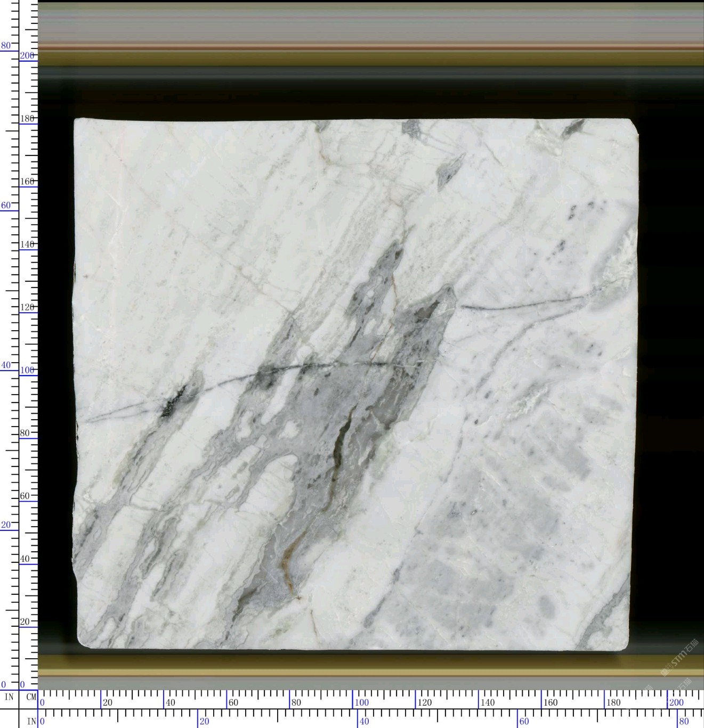Click the 80 mark on the horizontal inch ruler

(684, 722)
